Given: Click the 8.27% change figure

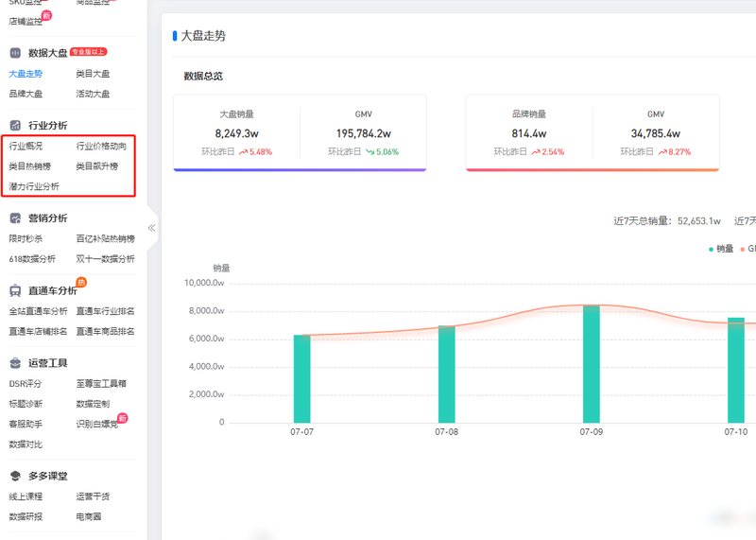Looking at the screenshot, I should (x=679, y=152).
